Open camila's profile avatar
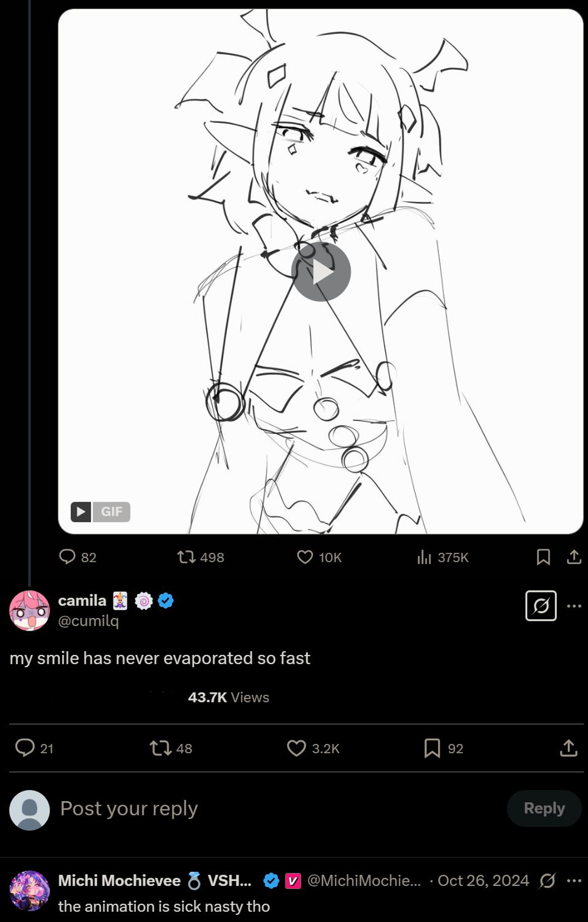The height and width of the screenshot is (922, 588). coord(30,610)
